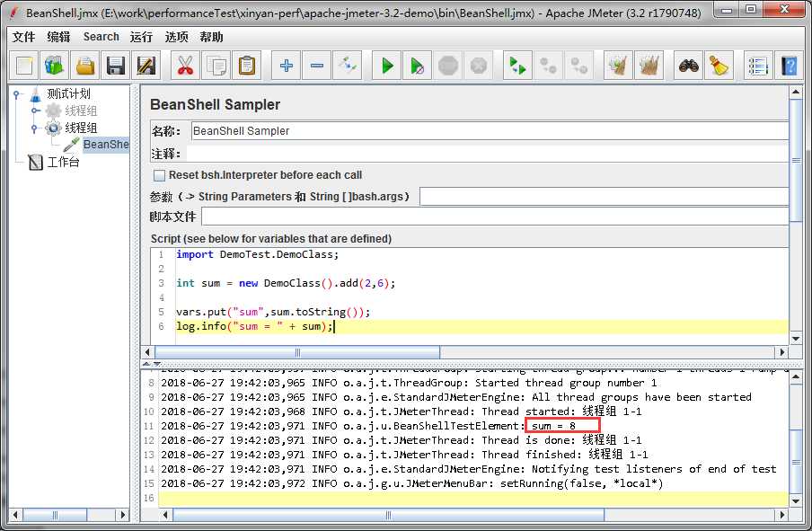Click the 名称 input field
The image size is (812, 531).
(x=490, y=131)
